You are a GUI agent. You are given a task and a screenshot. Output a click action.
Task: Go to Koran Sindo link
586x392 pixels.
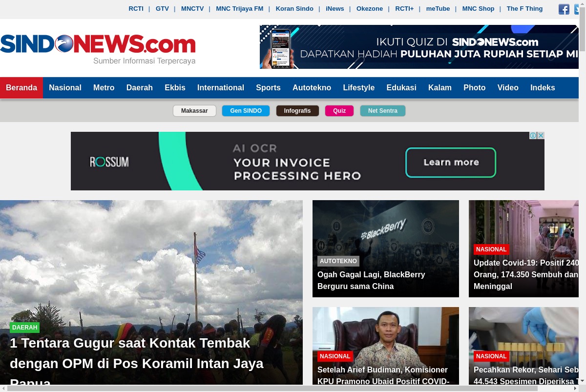(x=294, y=9)
